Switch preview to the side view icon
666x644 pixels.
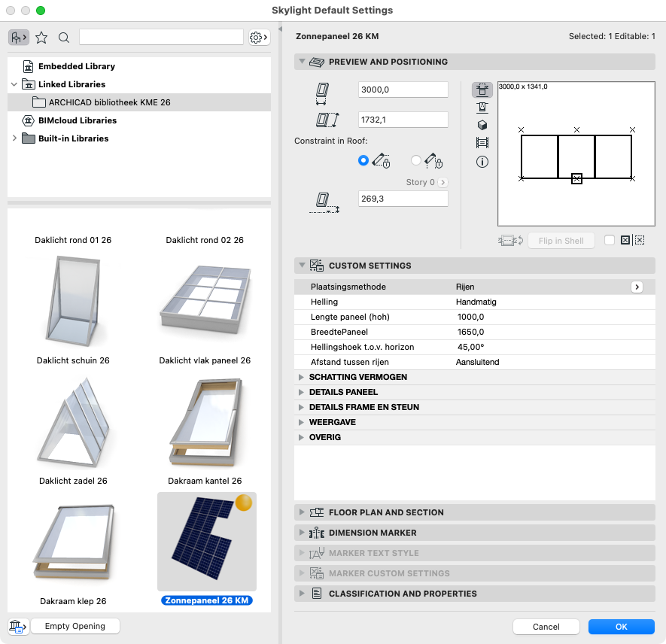coord(482,108)
